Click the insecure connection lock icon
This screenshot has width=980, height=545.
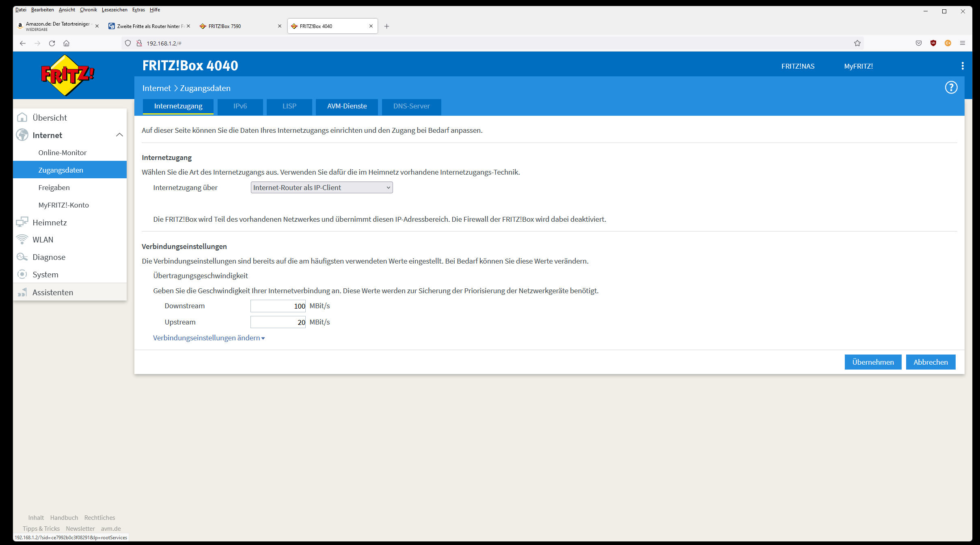tap(139, 43)
